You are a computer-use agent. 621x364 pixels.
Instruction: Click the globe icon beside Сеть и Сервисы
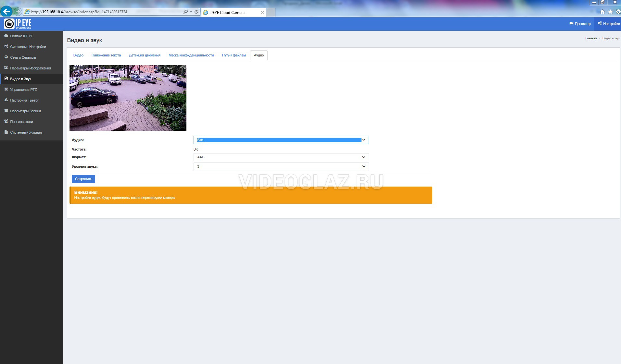(6, 57)
